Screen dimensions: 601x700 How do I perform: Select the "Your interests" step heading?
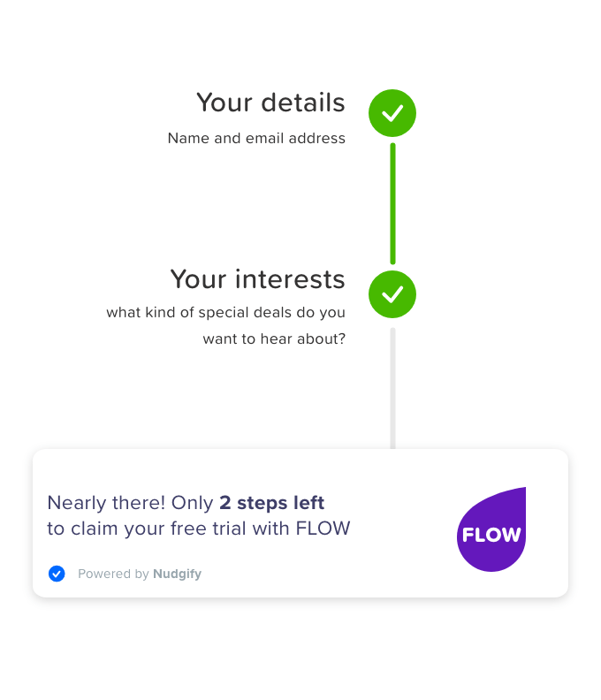point(257,279)
